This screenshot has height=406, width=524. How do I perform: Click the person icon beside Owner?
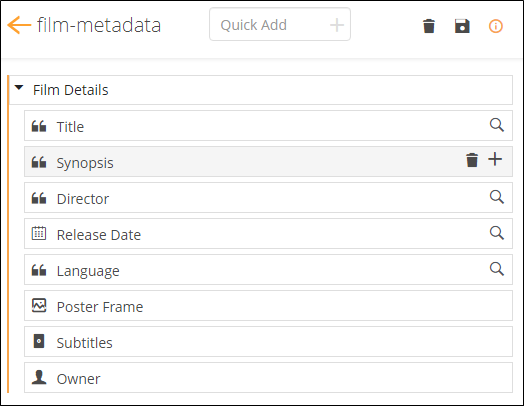(x=39, y=377)
